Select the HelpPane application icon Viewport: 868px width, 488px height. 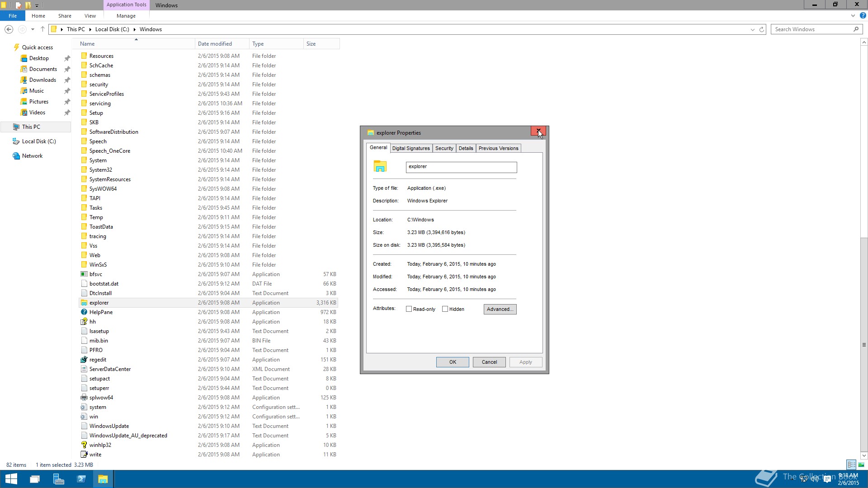(x=84, y=312)
